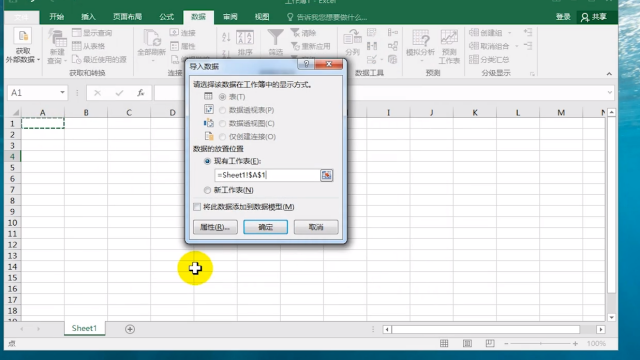Viewport: 640px width, 360px height.
Task: Switch to View tab
Action: tap(262, 17)
